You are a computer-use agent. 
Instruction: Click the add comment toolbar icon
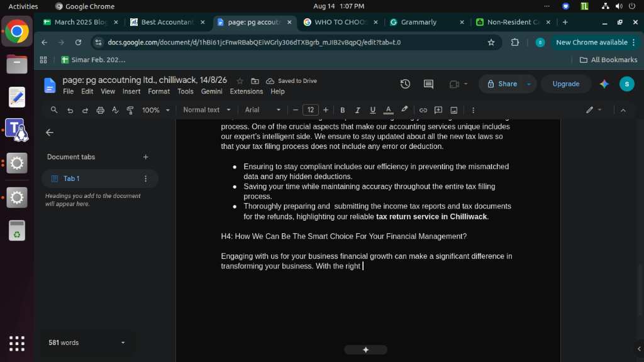[x=438, y=110]
